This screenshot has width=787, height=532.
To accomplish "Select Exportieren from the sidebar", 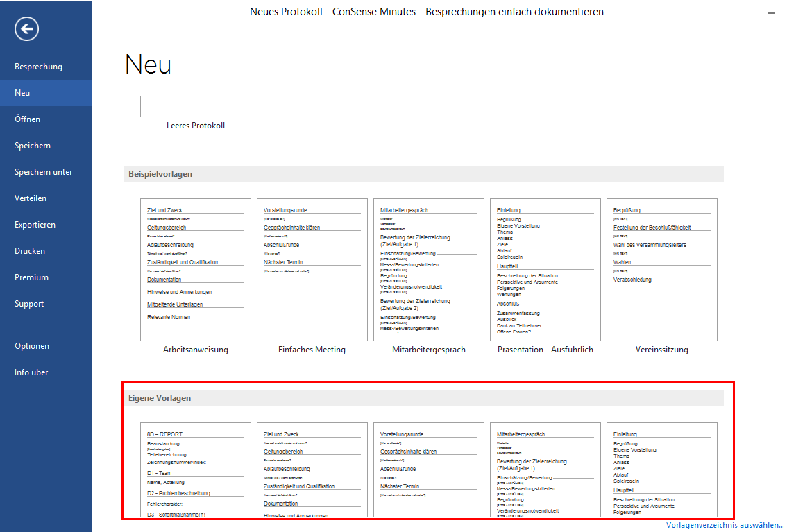I will [x=35, y=225].
